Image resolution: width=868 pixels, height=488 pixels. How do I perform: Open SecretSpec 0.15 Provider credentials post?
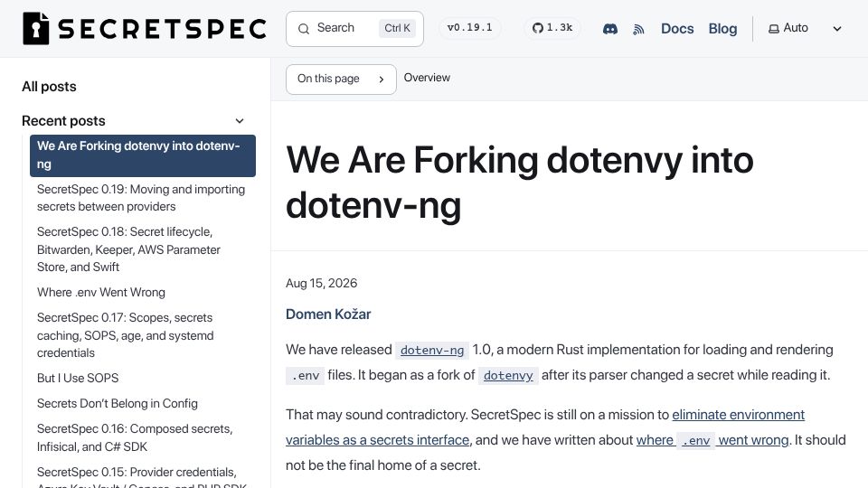coord(143,476)
